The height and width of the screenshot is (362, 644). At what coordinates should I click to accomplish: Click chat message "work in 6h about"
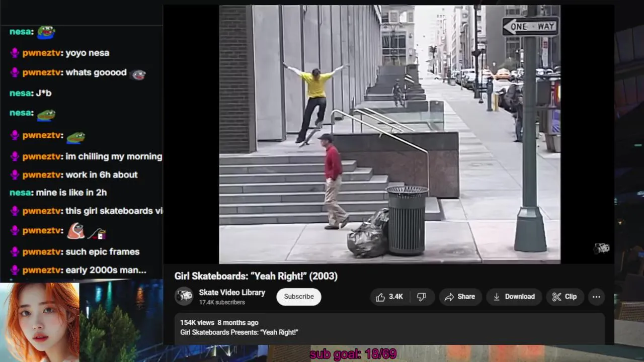[102, 174]
